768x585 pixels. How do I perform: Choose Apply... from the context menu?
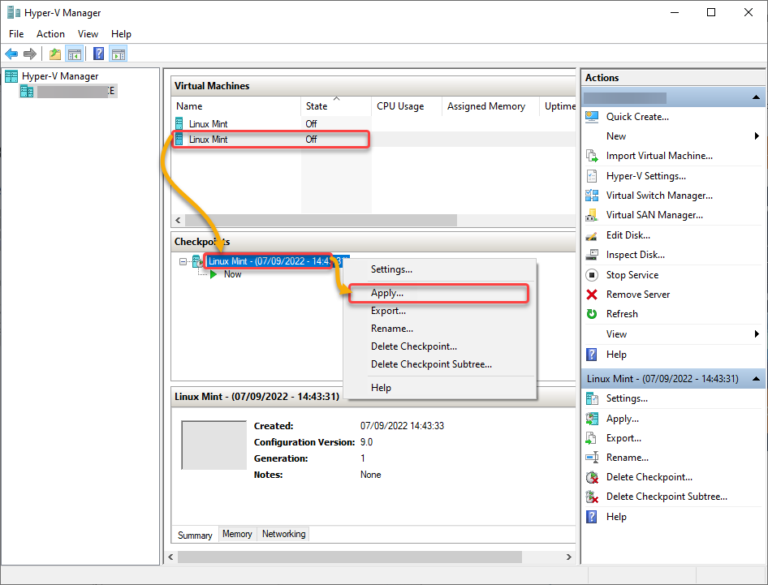coord(387,293)
